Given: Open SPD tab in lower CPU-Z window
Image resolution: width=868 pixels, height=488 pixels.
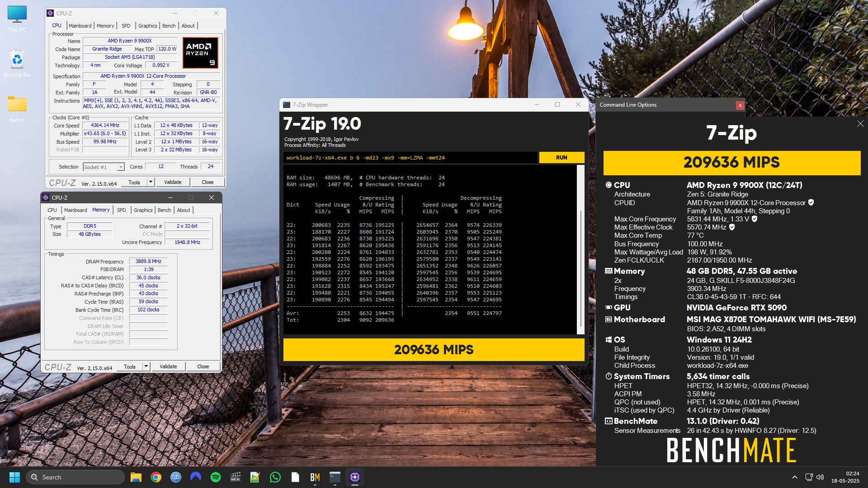Looking at the screenshot, I should [x=122, y=210].
